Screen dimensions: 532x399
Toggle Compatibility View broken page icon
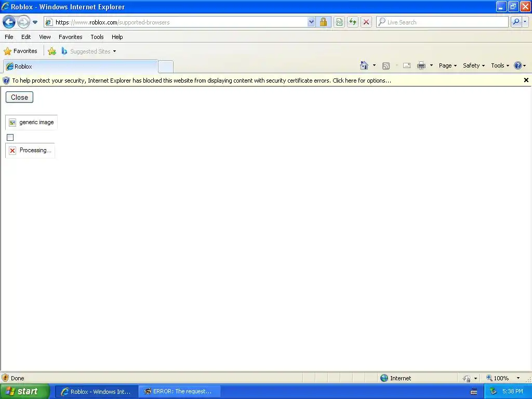(x=339, y=22)
